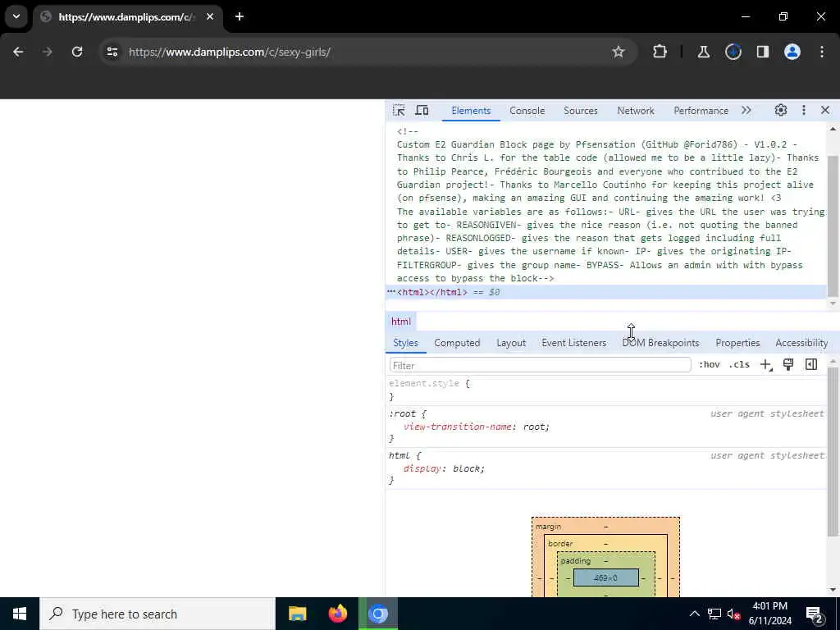The width and height of the screenshot is (840, 630).
Task: Click the box model padding label
Action: 575,561
